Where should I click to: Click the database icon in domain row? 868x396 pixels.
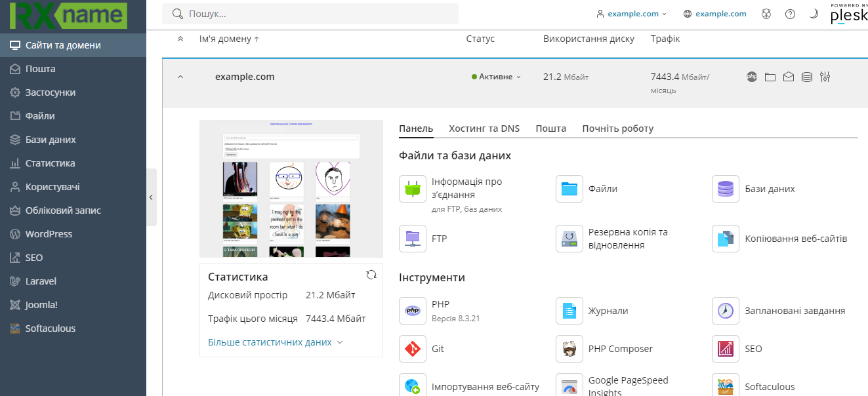[807, 77]
